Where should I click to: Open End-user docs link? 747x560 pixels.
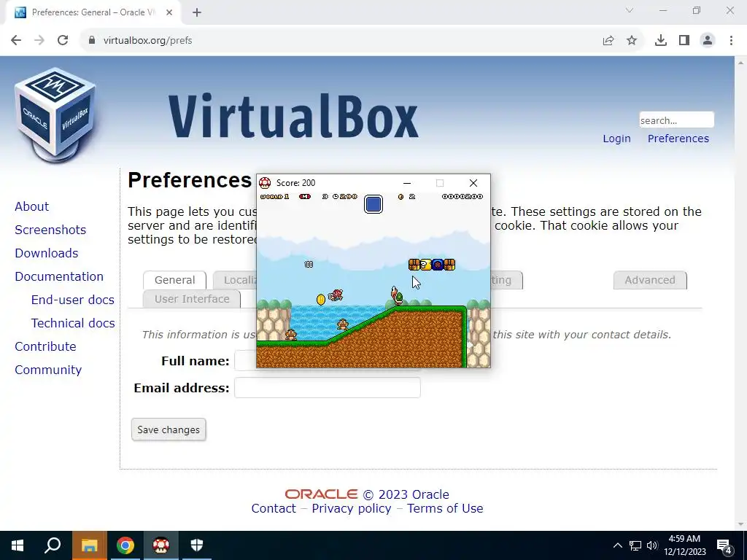pyautogui.click(x=73, y=300)
